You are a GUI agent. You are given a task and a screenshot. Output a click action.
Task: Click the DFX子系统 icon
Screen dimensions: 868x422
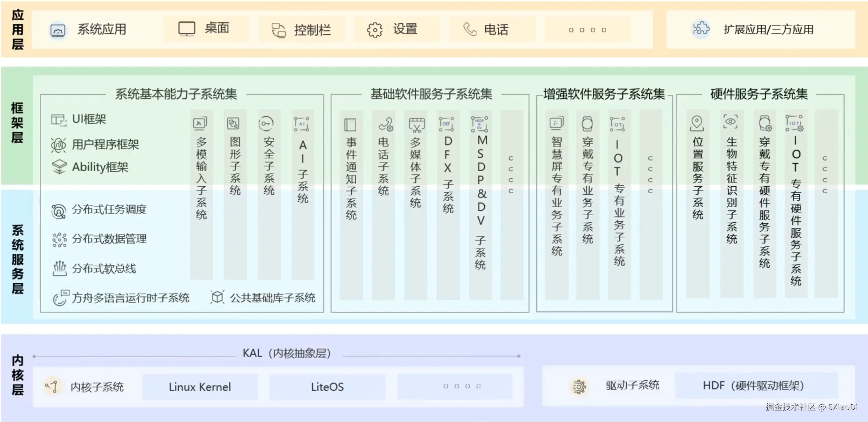point(447,124)
